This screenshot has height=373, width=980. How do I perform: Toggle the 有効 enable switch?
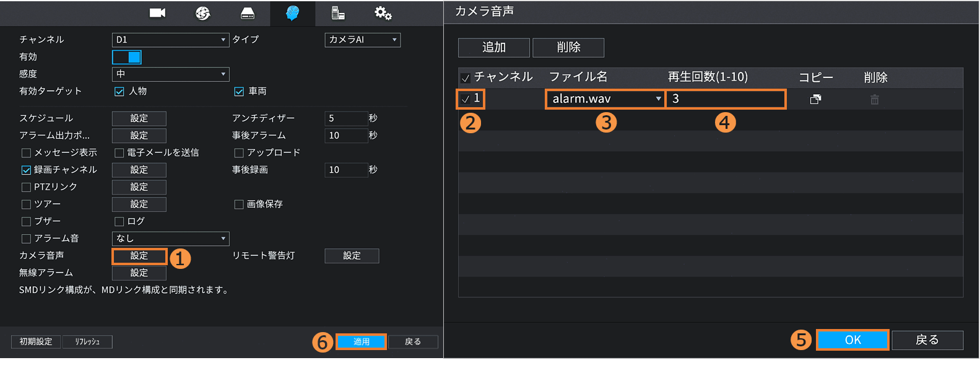(127, 57)
